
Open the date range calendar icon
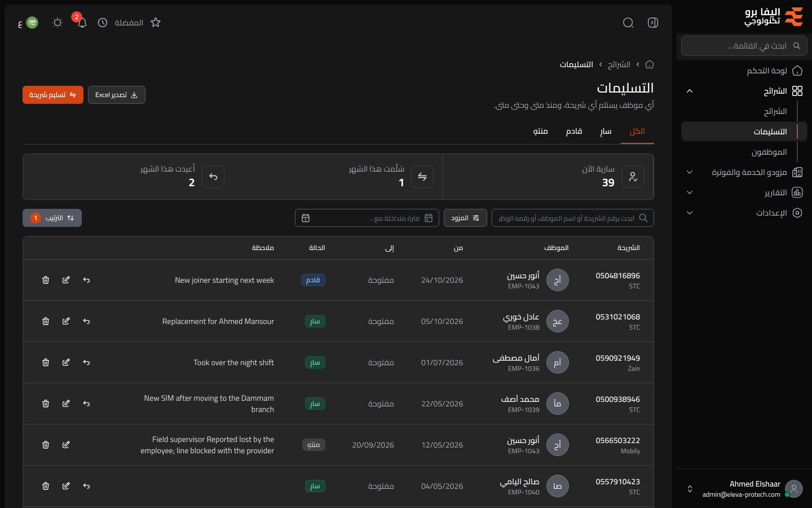point(306,218)
